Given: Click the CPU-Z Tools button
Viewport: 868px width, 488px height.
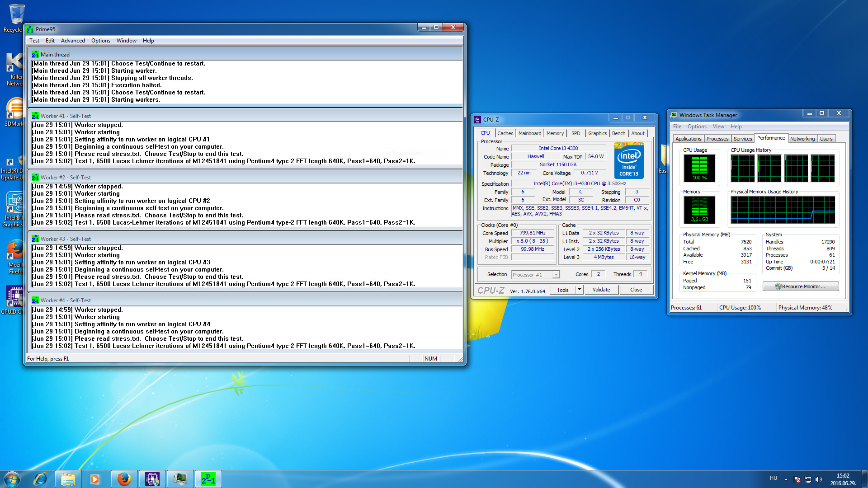Looking at the screenshot, I should [563, 290].
